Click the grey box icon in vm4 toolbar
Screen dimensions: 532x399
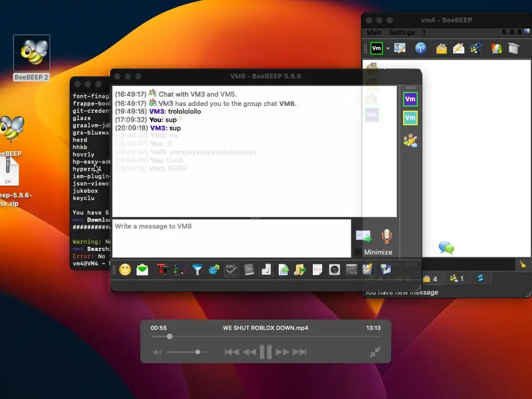(x=514, y=48)
